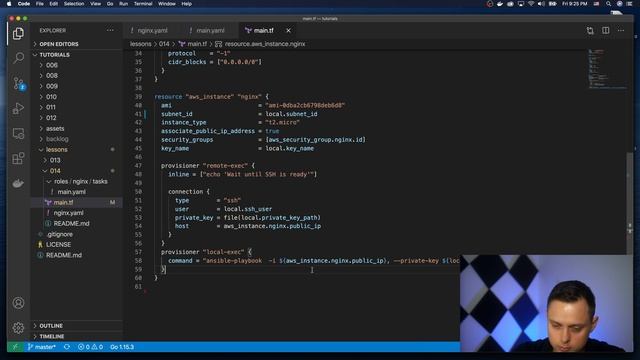The height and width of the screenshot is (360, 640).
Task: Open the Search view icon
Action: (18, 58)
